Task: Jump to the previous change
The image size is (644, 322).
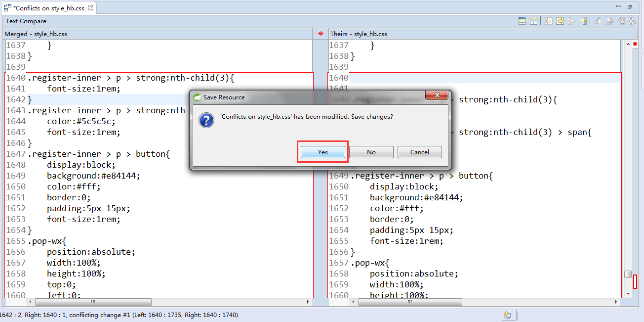Action: pos(633,21)
